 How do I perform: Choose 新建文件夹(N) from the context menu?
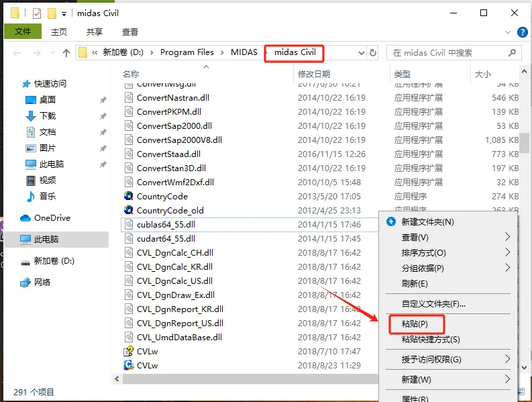pyautogui.click(x=427, y=222)
